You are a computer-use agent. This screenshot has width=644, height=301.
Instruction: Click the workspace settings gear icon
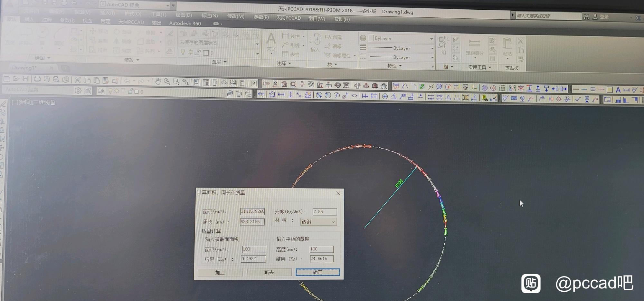click(78, 91)
